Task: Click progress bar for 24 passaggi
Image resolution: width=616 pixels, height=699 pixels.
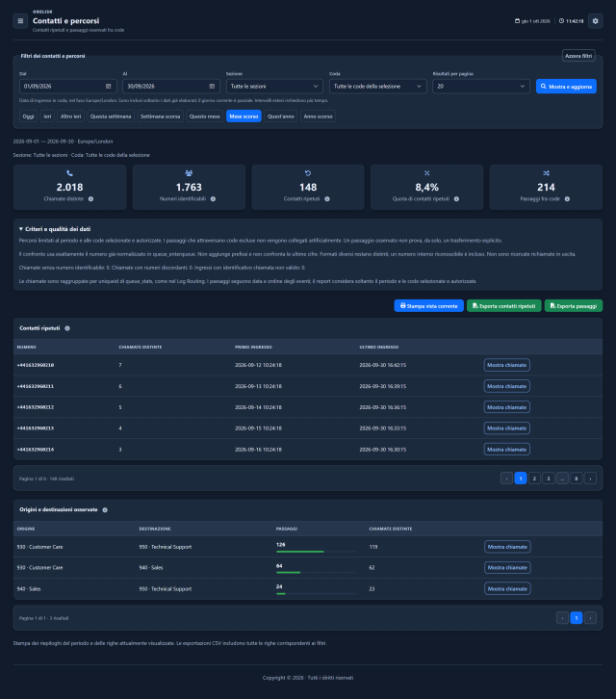Action: (x=317, y=594)
